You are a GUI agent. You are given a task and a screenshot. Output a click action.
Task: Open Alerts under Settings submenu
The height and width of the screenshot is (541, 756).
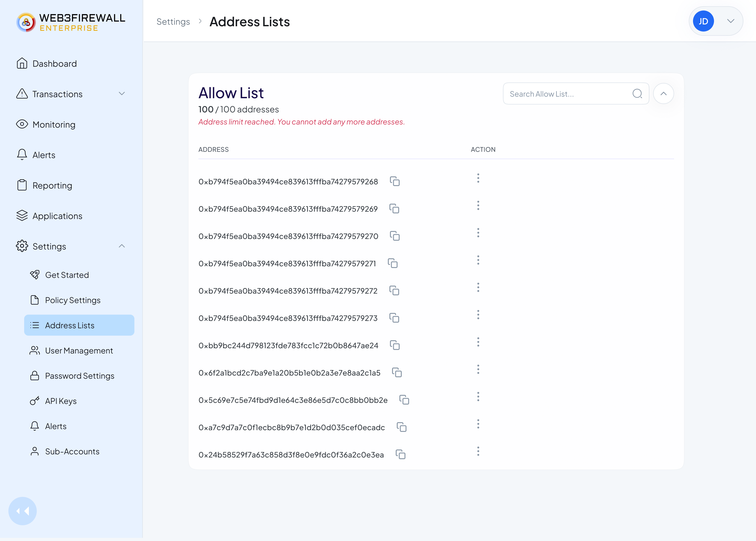point(48,426)
